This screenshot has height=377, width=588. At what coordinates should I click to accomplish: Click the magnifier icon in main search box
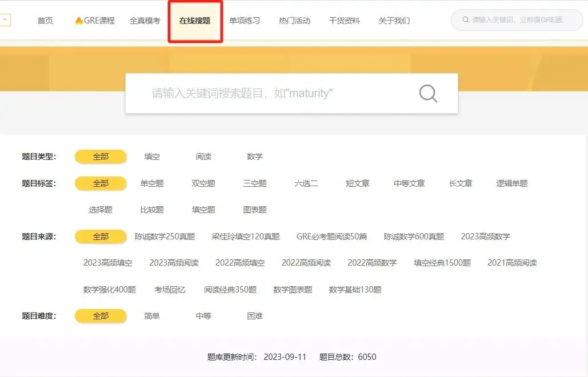428,94
